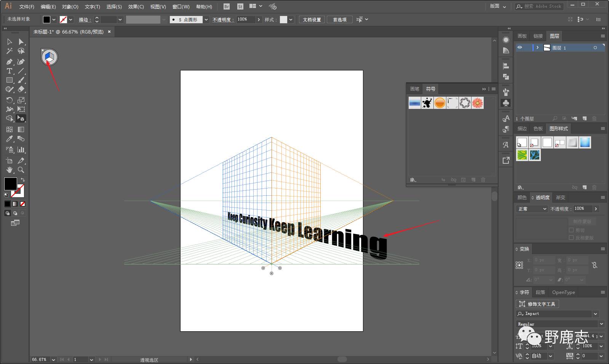
Task: Select the Type tool
Action: pos(10,71)
